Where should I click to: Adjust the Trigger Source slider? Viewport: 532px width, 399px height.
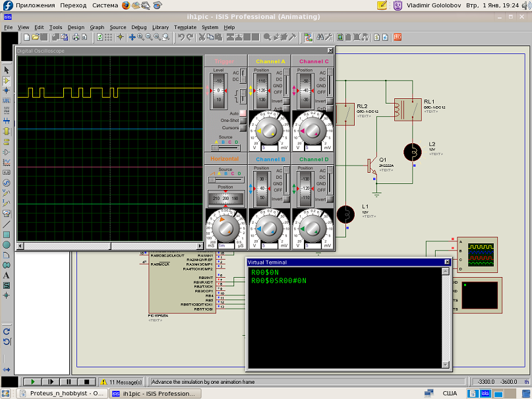[x=225, y=148]
